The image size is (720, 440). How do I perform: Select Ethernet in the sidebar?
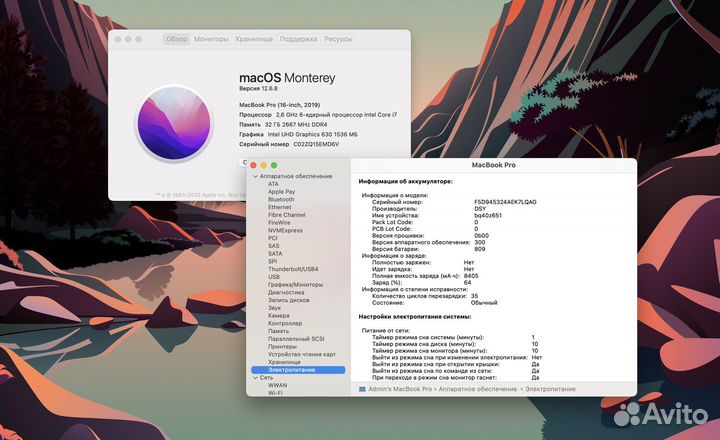280,207
